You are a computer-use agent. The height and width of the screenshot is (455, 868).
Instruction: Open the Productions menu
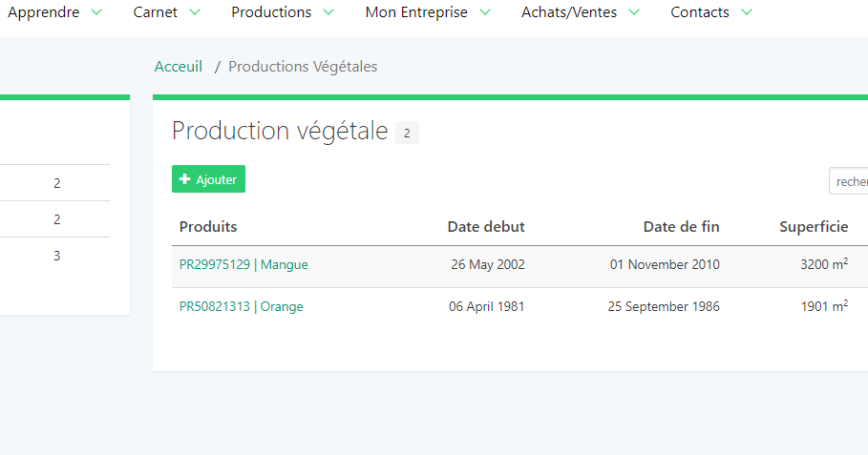click(271, 12)
